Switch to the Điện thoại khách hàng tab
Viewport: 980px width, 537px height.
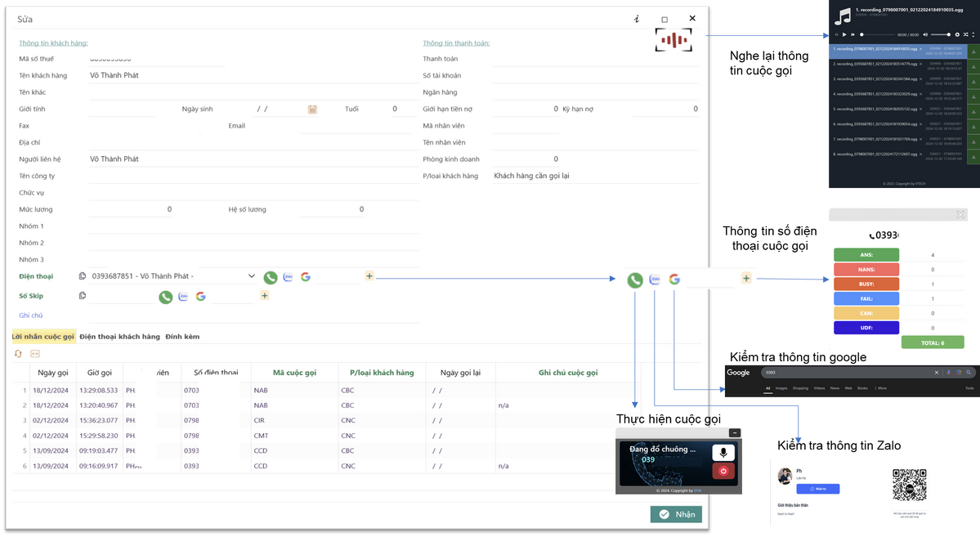pos(119,337)
